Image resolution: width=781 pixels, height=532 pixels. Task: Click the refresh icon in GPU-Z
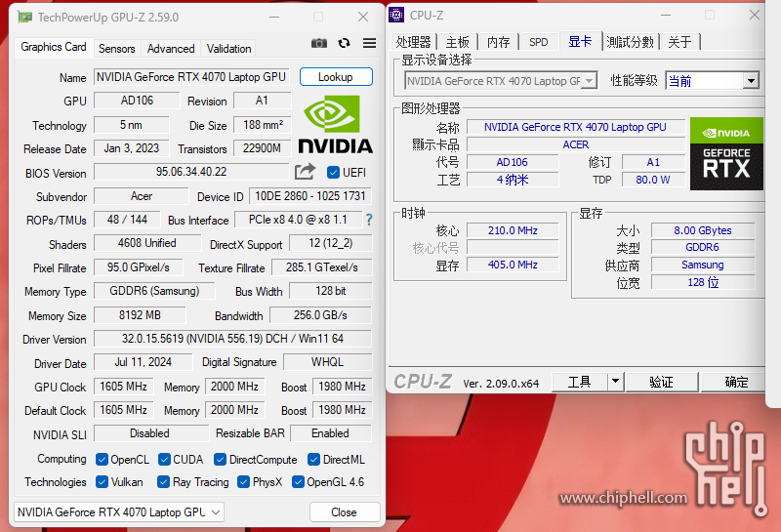tap(344, 43)
